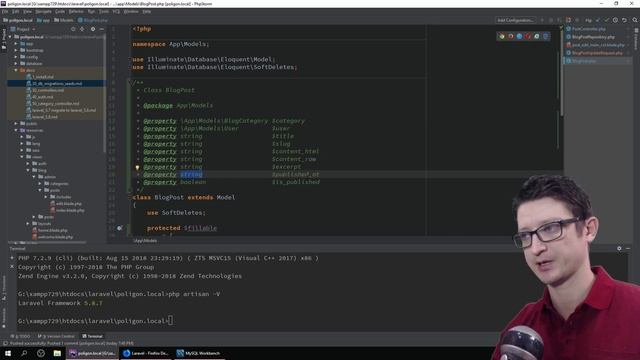Open the Project view selector dropdown

coord(23,29)
